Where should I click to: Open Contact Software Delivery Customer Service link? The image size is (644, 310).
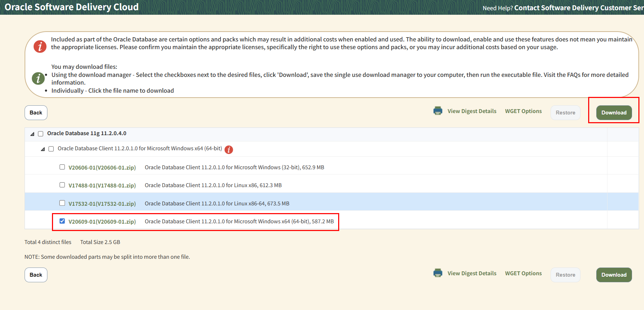[x=579, y=8]
